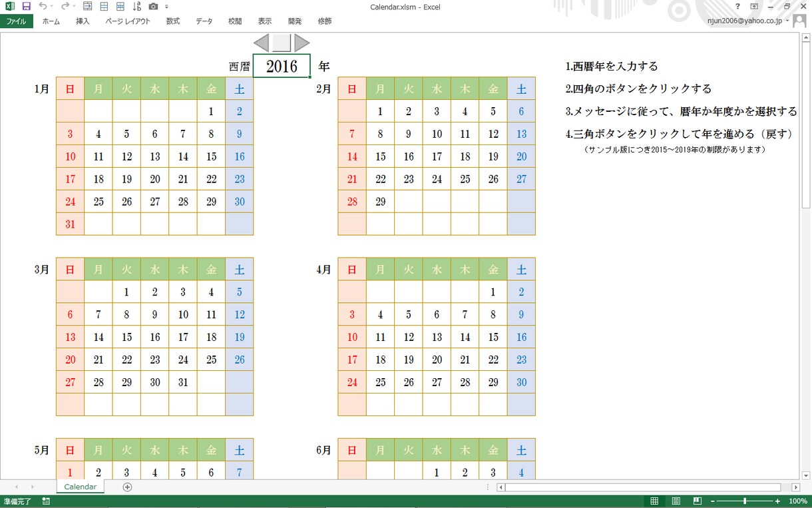Click the zoom slider handle
Viewport: 812px width, 508px height.
click(x=745, y=501)
